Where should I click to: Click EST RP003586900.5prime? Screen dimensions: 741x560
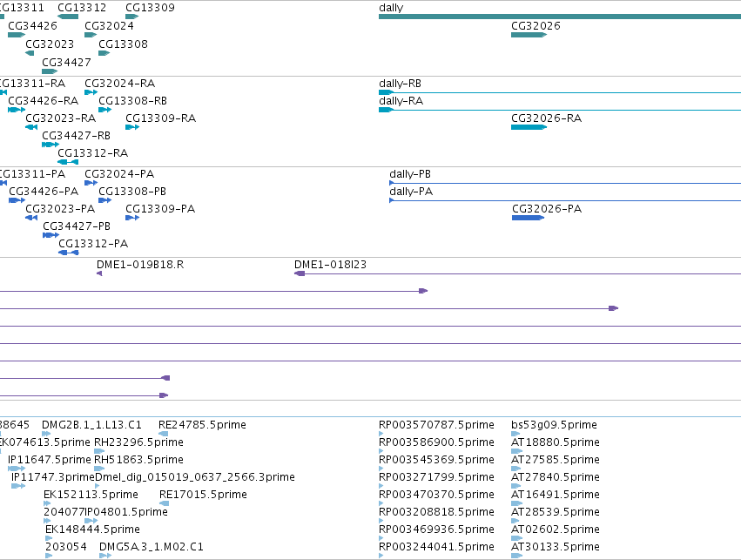tap(381, 451)
